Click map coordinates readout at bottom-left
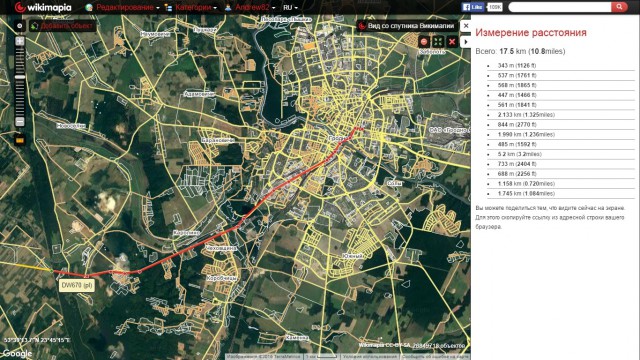640x360 pixels. (x=37, y=340)
